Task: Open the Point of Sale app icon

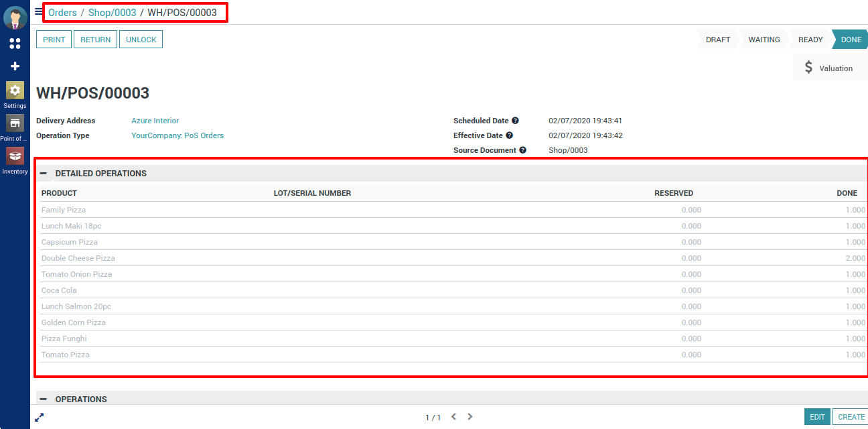Action: 15,123
